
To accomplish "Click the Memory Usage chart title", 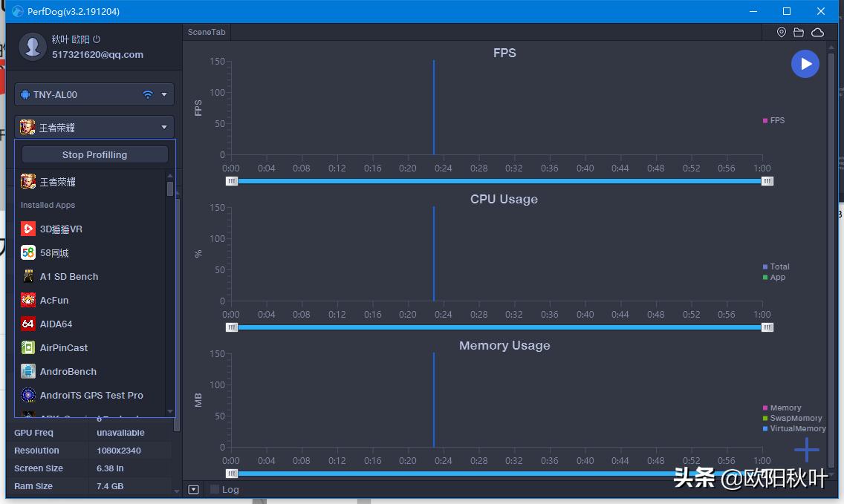I will pos(504,345).
